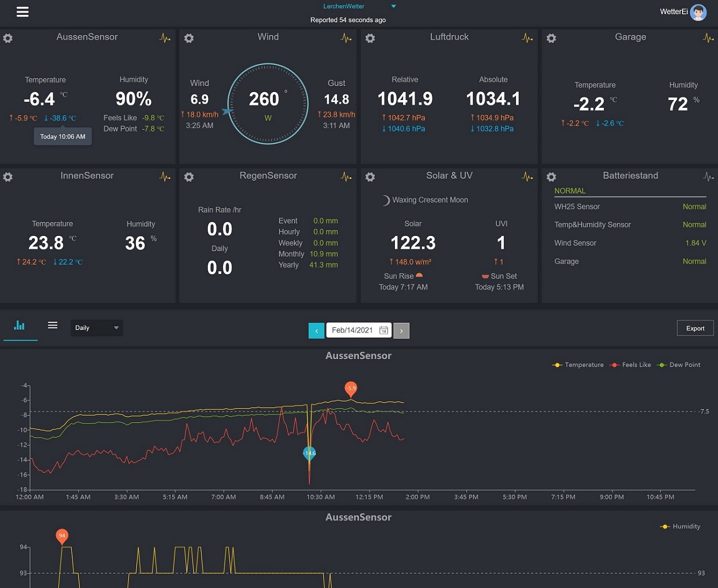Click the 94 humidity peak marker
Viewport: 718px width, 588px height.
[62, 536]
